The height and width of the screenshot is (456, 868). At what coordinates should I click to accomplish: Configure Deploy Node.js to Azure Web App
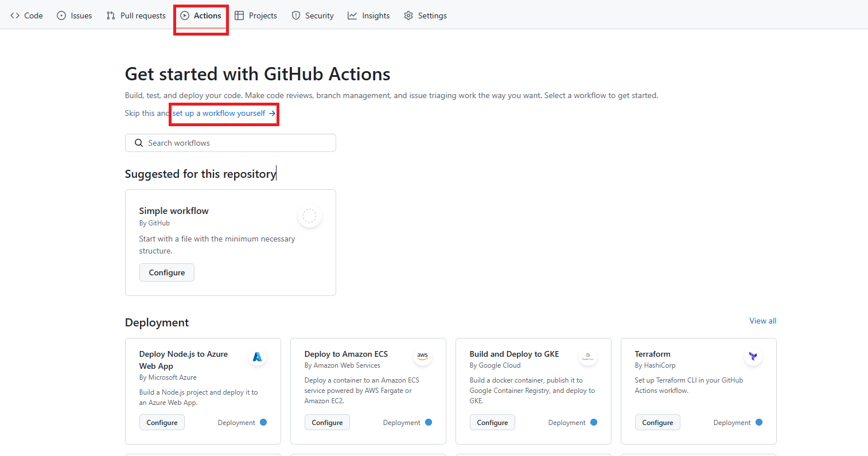click(162, 423)
